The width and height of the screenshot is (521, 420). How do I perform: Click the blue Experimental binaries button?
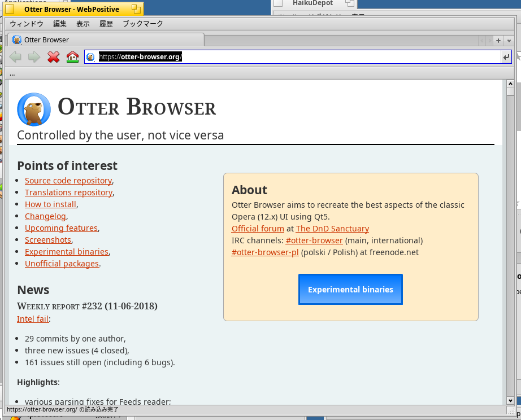[350, 289]
